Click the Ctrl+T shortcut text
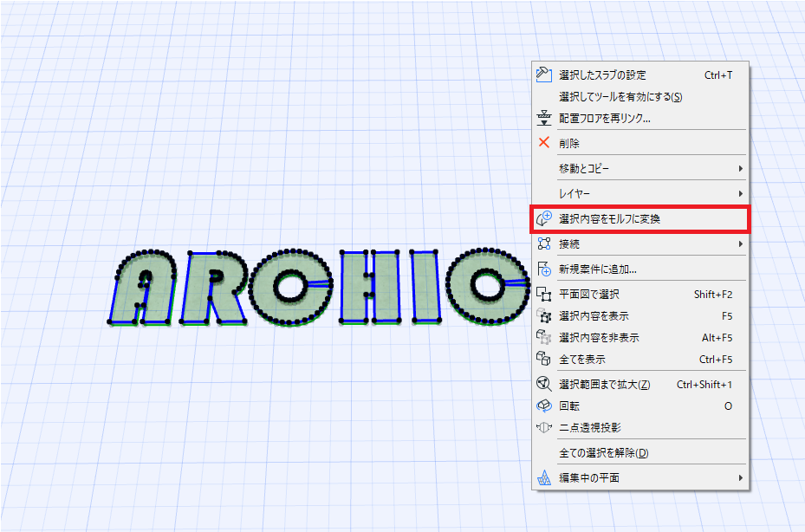 click(x=718, y=75)
